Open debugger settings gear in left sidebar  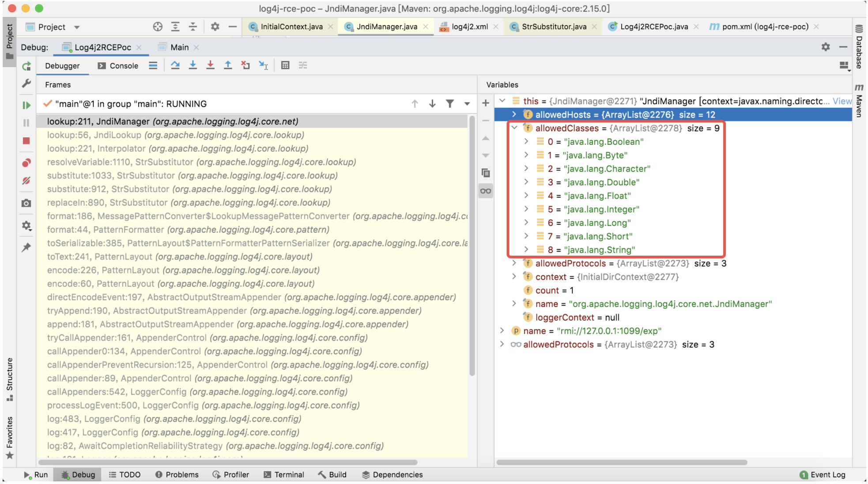pyautogui.click(x=26, y=226)
